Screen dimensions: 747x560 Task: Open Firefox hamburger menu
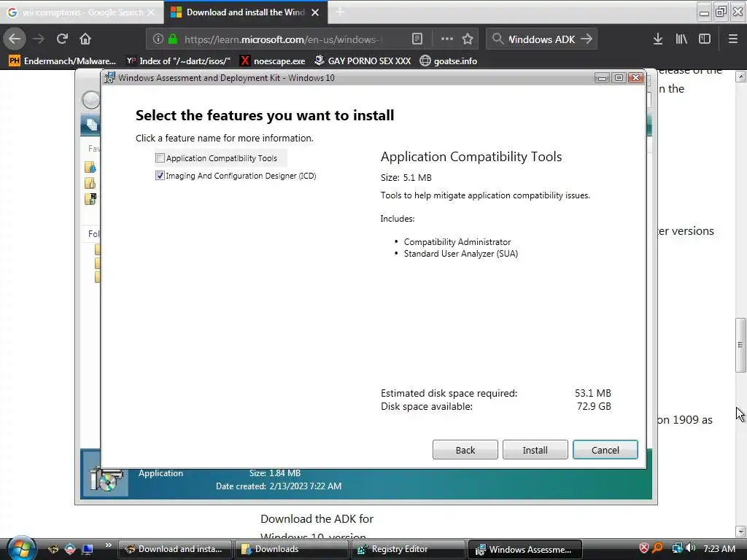(733, 39)
